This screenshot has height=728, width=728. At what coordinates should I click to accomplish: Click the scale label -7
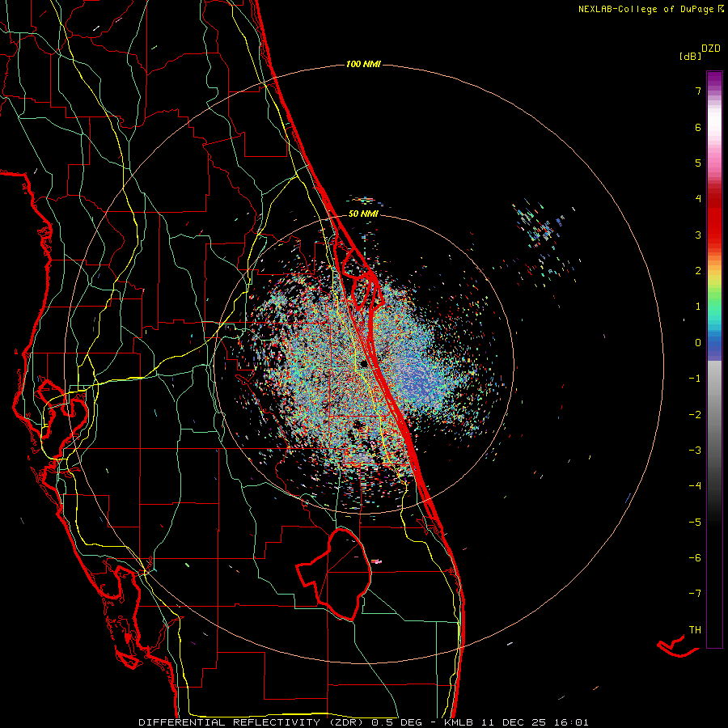click(695, 594)
